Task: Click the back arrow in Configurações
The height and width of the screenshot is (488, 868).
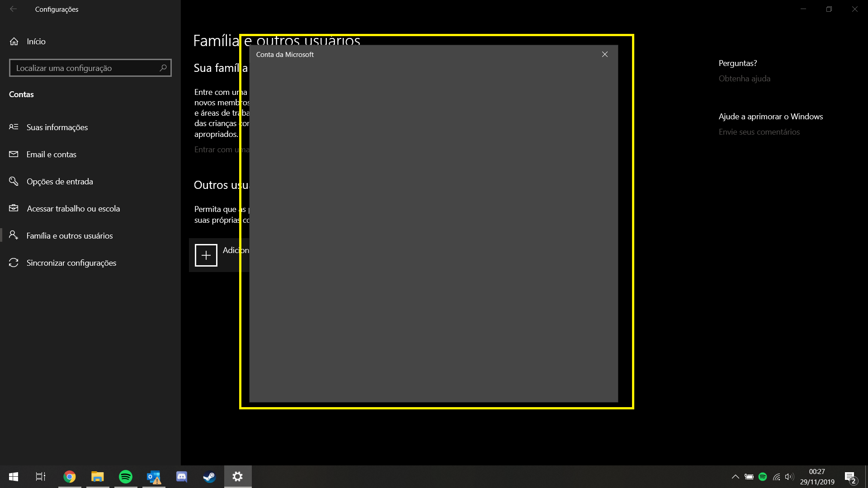Action: [13, 9]
